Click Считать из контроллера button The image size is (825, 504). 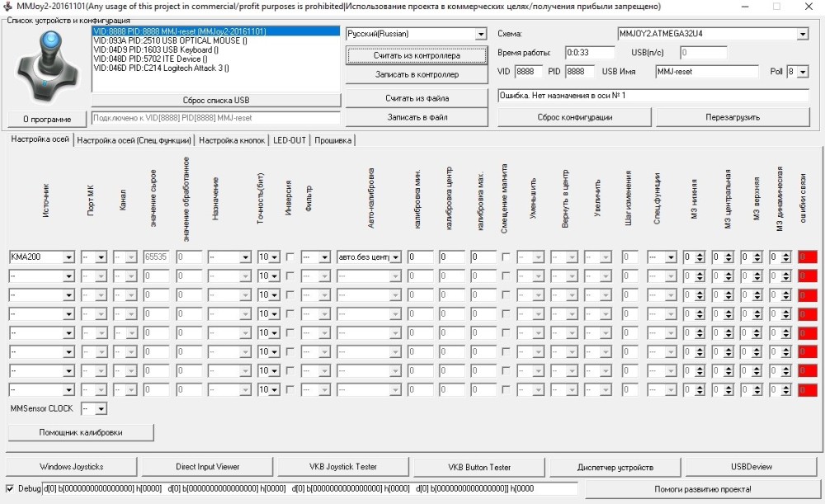(x=417, y=55)
